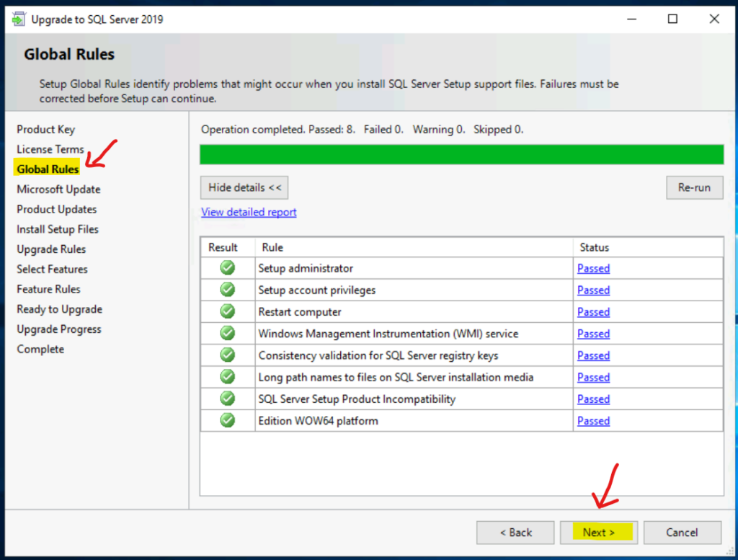The image size is (738, 560).
Task: Click green check icon for WMI service rule
Action: [x=228, y=334]
